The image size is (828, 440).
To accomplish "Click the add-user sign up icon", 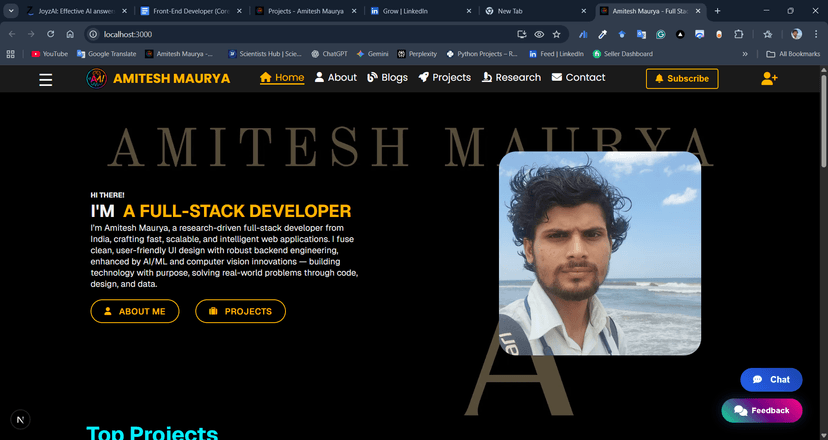I will (769, 78).
